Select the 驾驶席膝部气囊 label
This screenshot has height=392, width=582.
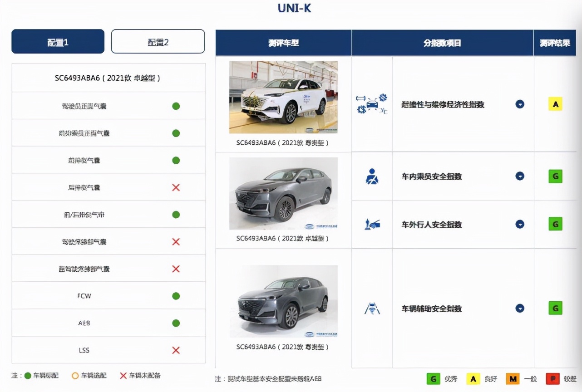[84, 242]
